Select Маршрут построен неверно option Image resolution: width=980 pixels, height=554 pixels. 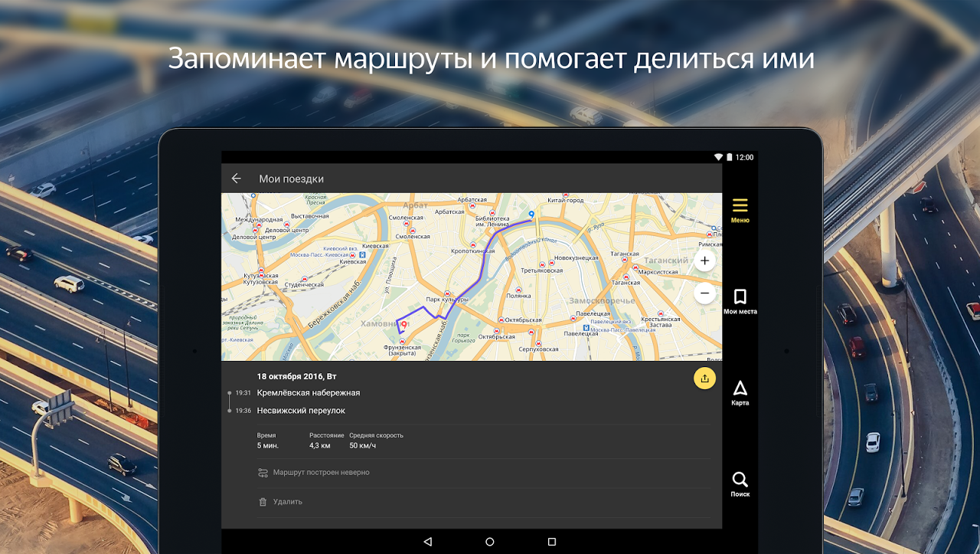pos(322,473)
